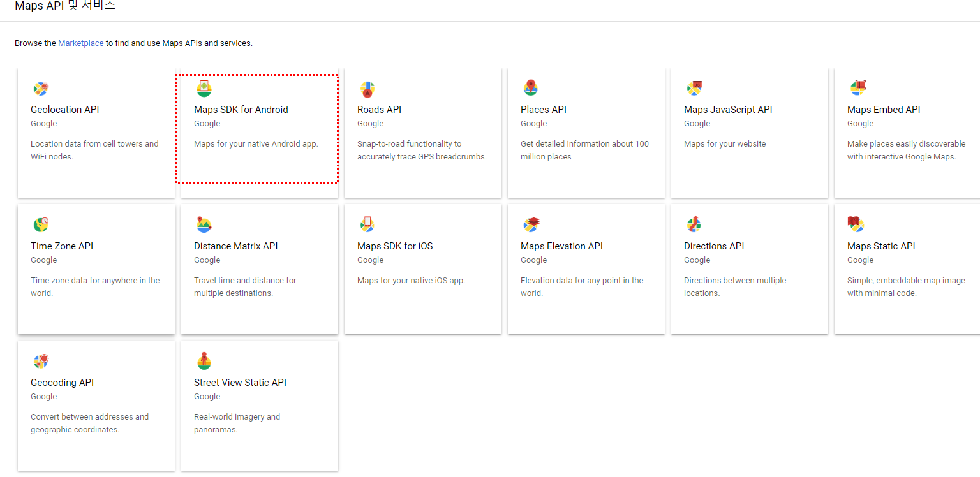Viewport: 980px width, 477px height.
Task: Click the Directions API icon
Action: point(694,224)
